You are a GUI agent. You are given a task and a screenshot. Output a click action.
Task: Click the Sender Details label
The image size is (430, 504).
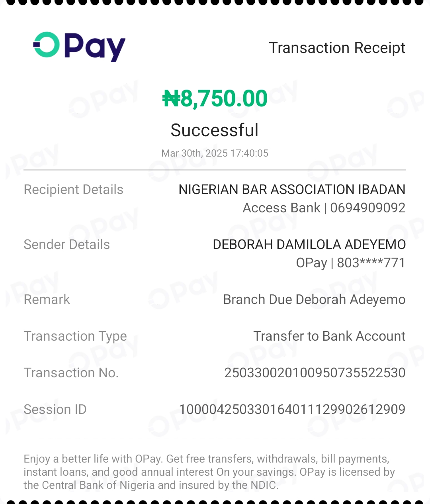pyautogui.click(x=67, y=245)
